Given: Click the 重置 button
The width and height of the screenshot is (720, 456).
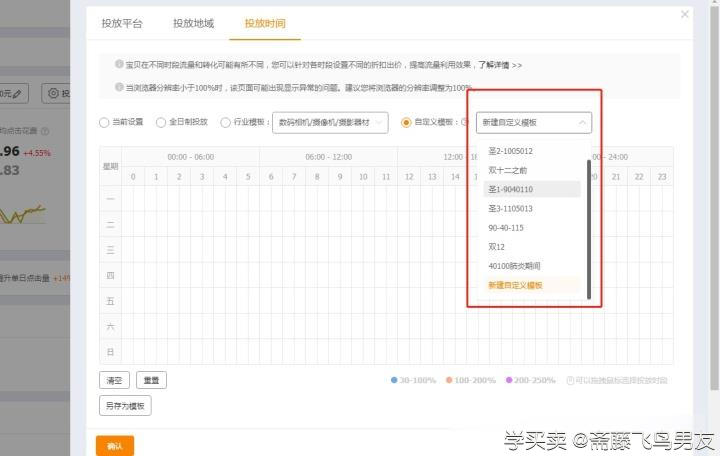Looking at the screenshot, I should click(x=152, y=380).
